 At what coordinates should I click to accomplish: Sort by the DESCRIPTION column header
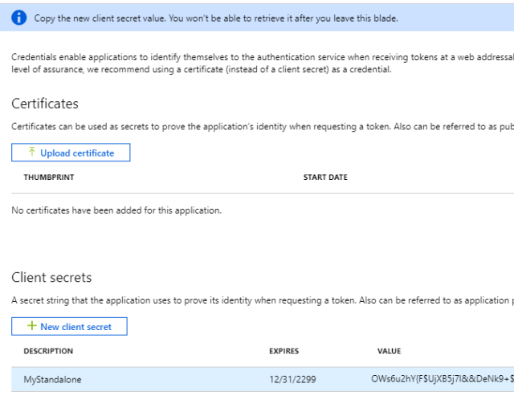[48, 351]
